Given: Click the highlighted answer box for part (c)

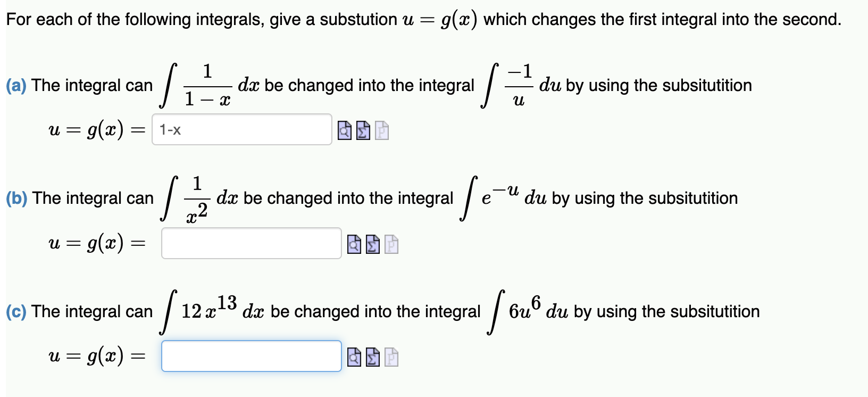Looking at the screenshot, I should pyautogui.click(x=251, y=355).
